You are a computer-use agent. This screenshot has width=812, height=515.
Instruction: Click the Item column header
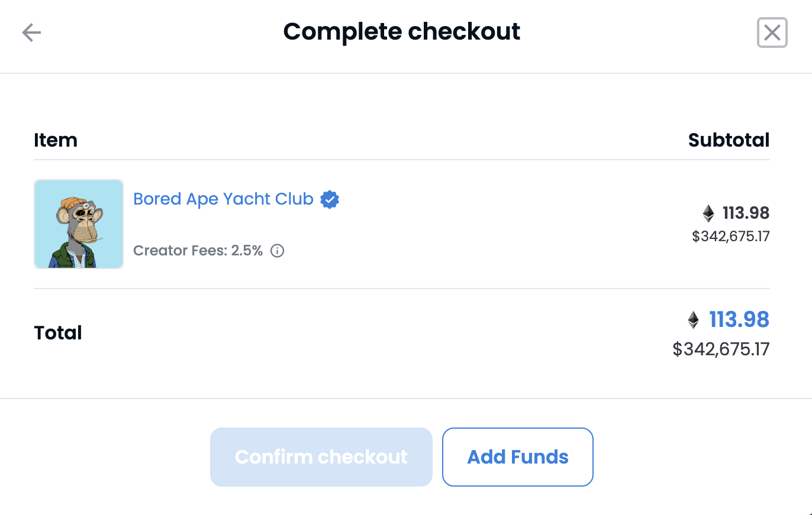coord(56,140)
